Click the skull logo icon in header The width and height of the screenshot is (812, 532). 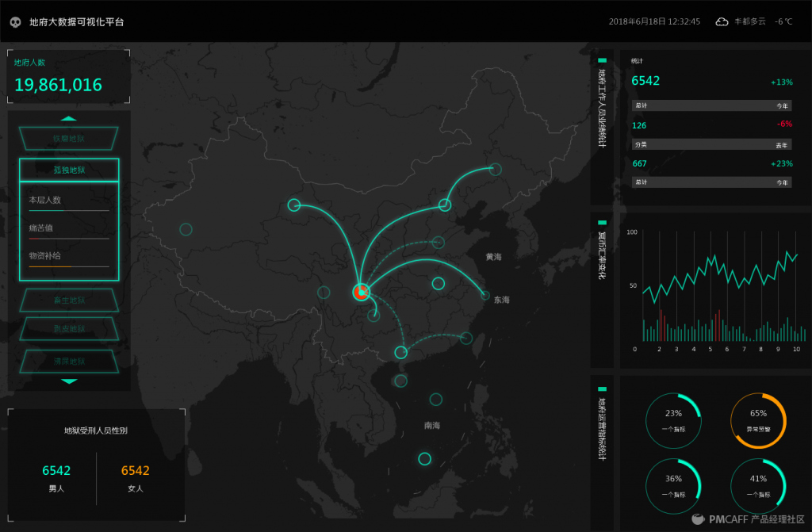pyautogui.click(x=15, y=22)
